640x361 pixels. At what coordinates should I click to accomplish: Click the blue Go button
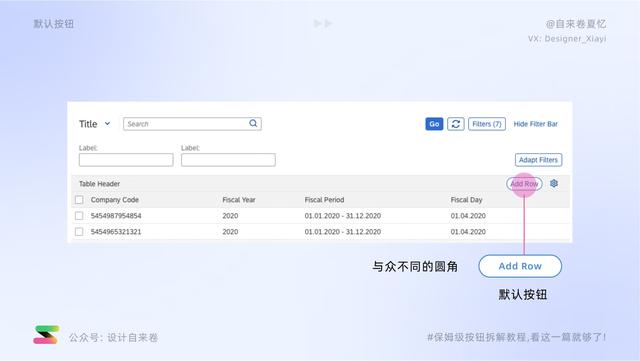point(434,124)
